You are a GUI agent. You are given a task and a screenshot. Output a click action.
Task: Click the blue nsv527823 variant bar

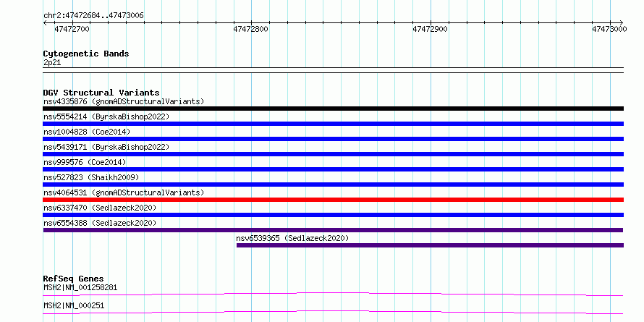[x=333, y=185]
